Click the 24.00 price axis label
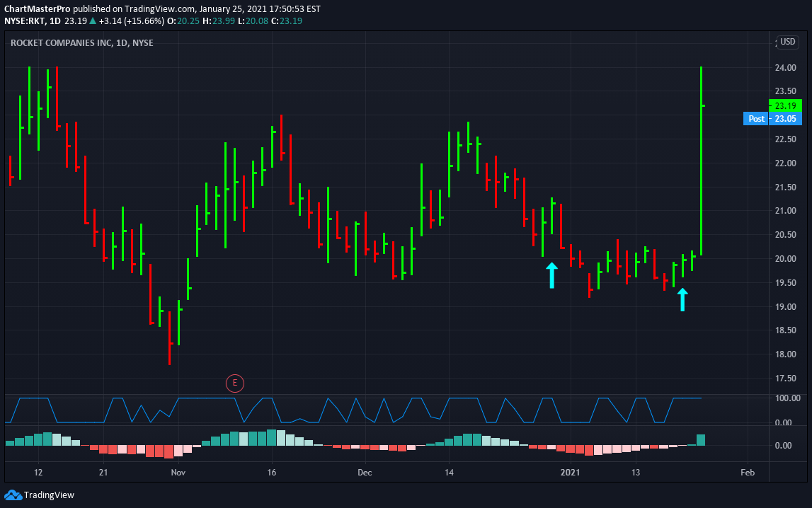Viewport: 812px width, 508px height. pyautogui.click(x=785, y=68)
